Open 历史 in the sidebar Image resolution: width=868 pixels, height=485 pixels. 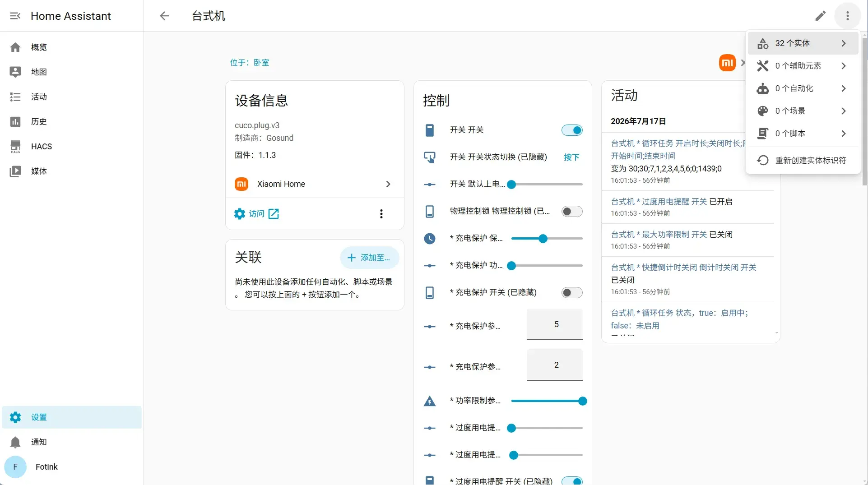72,121
